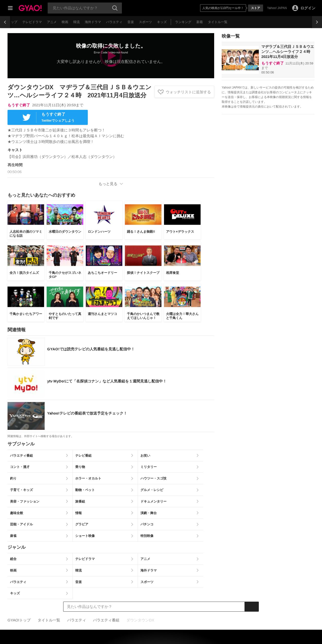Click the GYAO! logo
Screen dimensions: 322x644
[x=30, y=8]
